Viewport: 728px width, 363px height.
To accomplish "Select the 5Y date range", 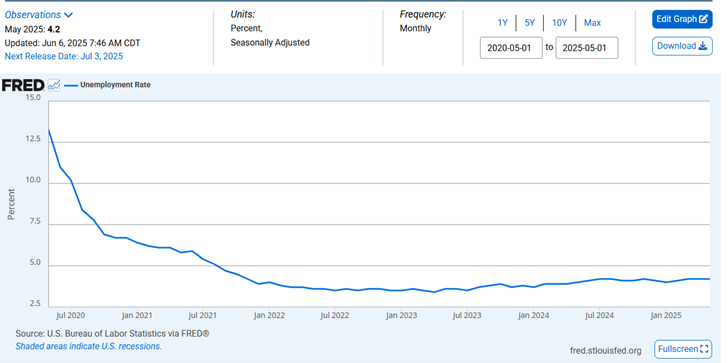I will pos(530,23).
